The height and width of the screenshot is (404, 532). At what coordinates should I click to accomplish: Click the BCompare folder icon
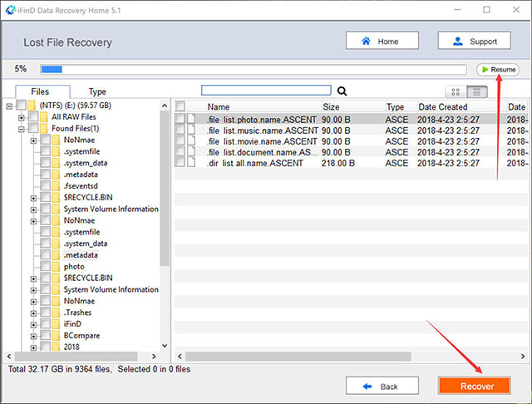click(x=56, y=336)
